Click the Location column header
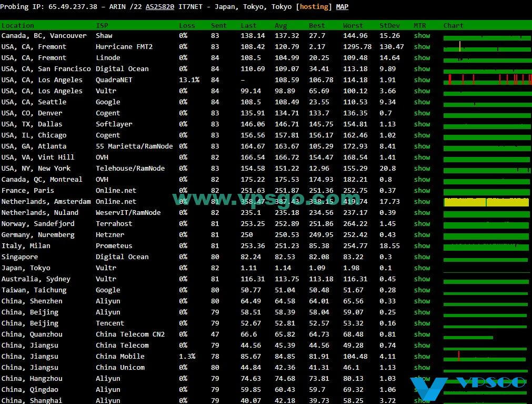The image size is (532, 404). pyautogui.click(x=18, y=25)
